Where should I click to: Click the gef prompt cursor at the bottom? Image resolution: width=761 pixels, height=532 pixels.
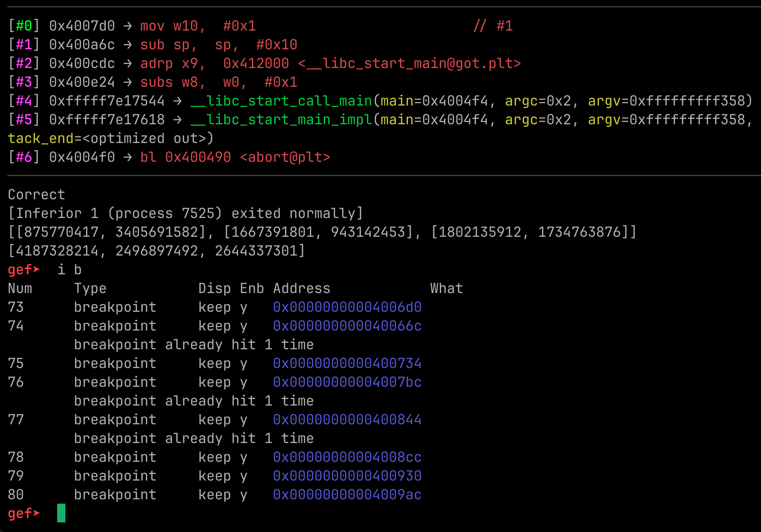point(61,513)
